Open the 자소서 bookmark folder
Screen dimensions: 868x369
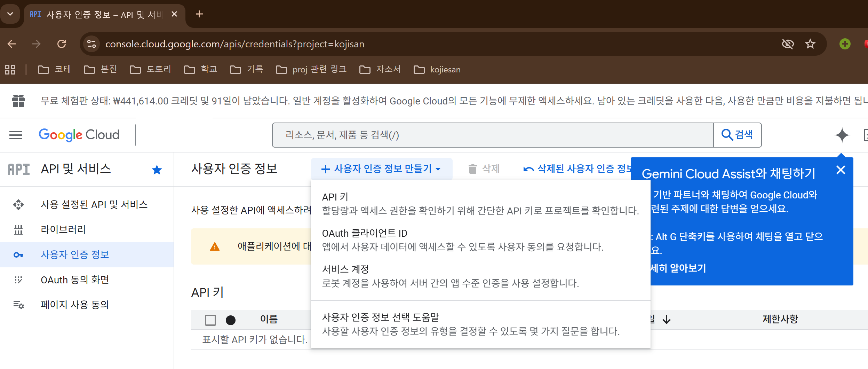(x=380, y=70)
